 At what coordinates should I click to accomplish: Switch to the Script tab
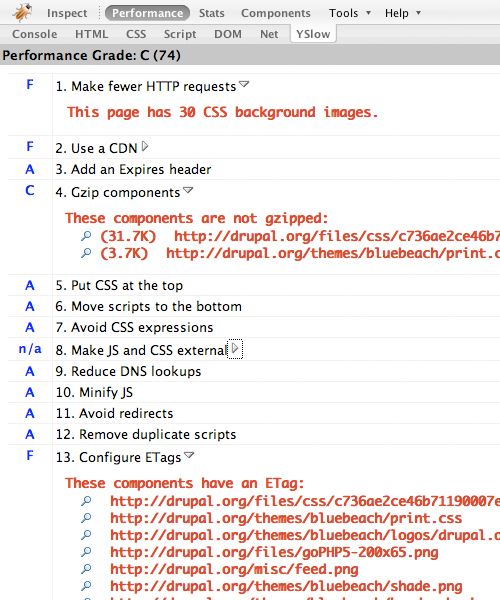(x=180, y=34)
